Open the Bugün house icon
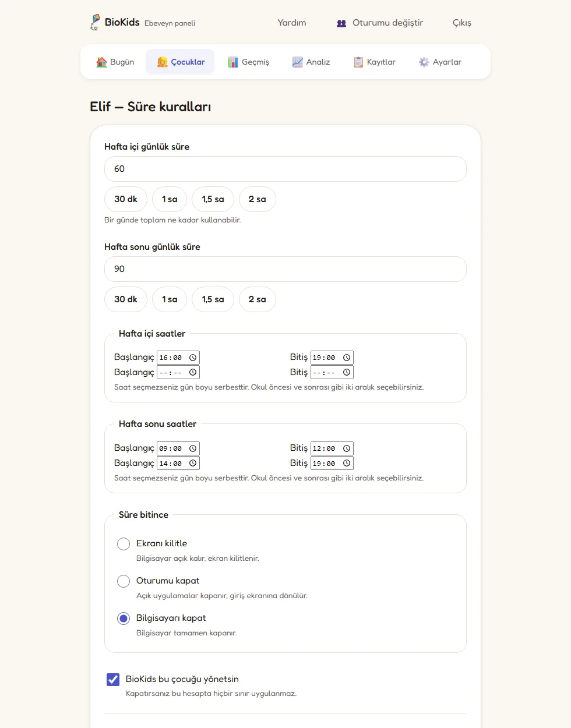The width and height of the screenshot is (571, 728). click(x=102, y=62)
